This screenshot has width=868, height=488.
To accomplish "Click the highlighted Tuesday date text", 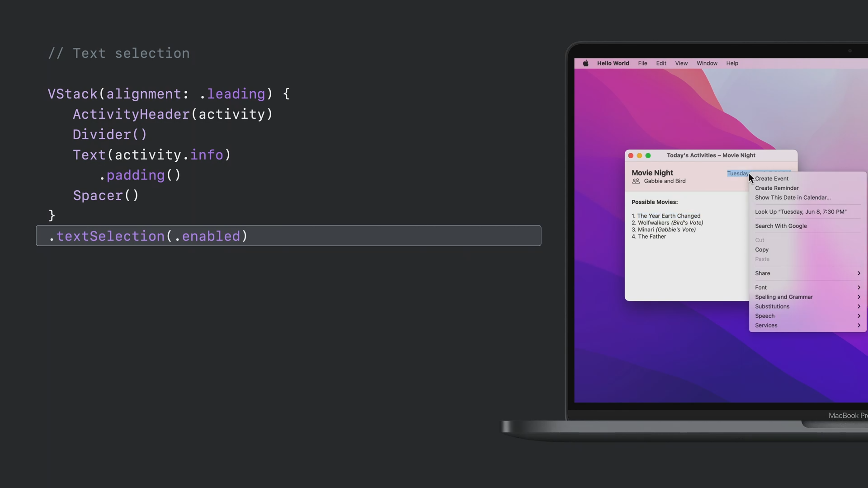I will point(737,174).
